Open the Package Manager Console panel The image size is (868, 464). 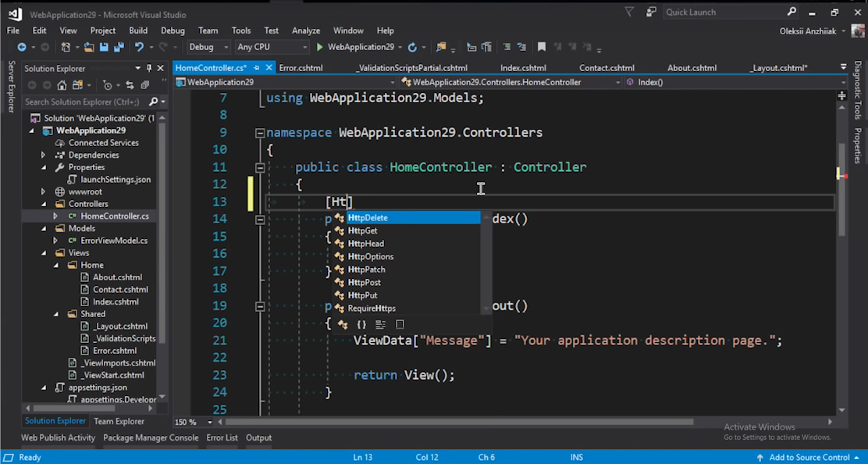(x=151, y=437)
